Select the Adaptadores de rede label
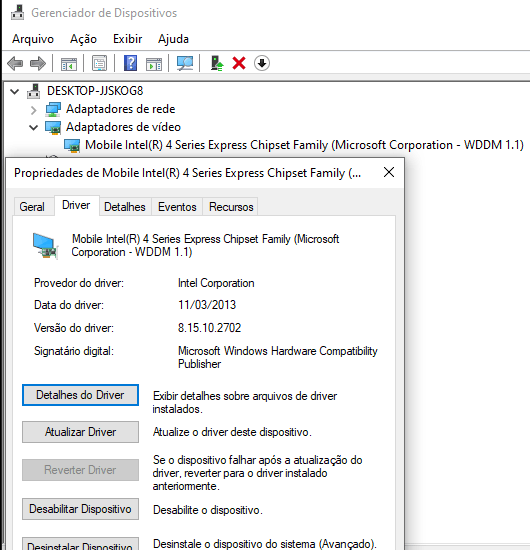The image size is (530, 550). click(x=121, y=109)
